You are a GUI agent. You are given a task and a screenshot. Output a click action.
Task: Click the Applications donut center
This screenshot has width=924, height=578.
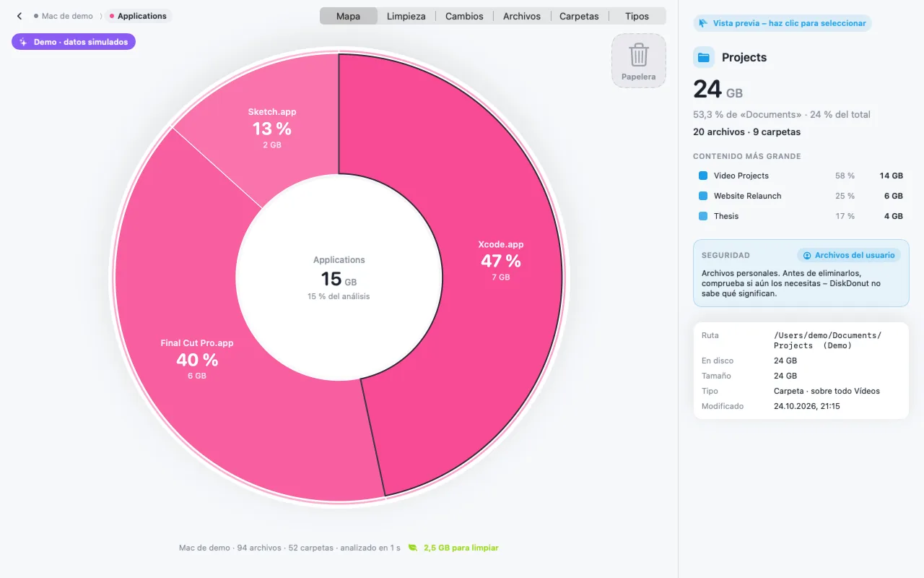click(339, 277)
